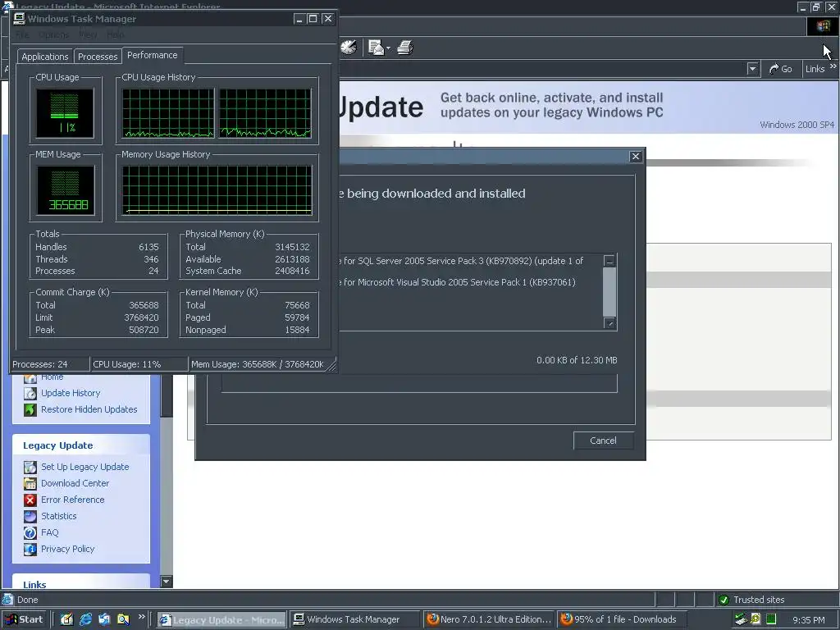Open the Privacy Policy link
Viewport: 840px width, 630px height.
coord(67,549)
